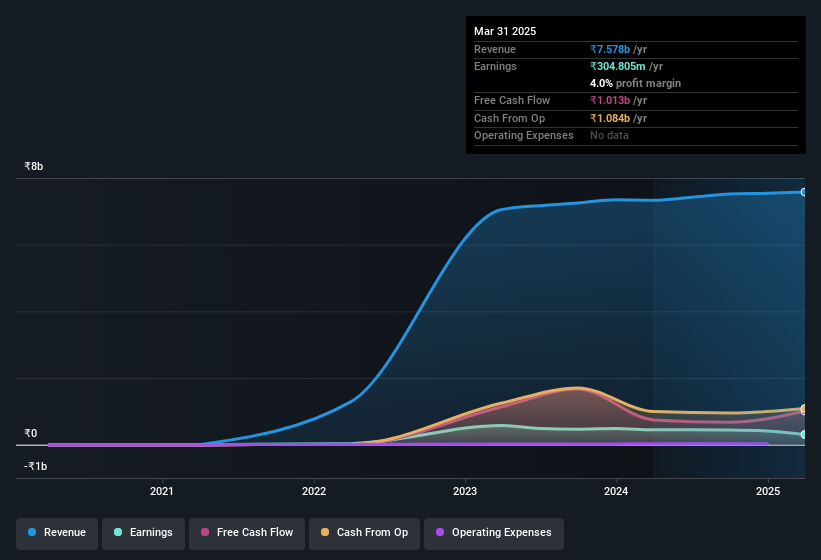Click the Free Cash Flow tooltip label

coord(512,100)
